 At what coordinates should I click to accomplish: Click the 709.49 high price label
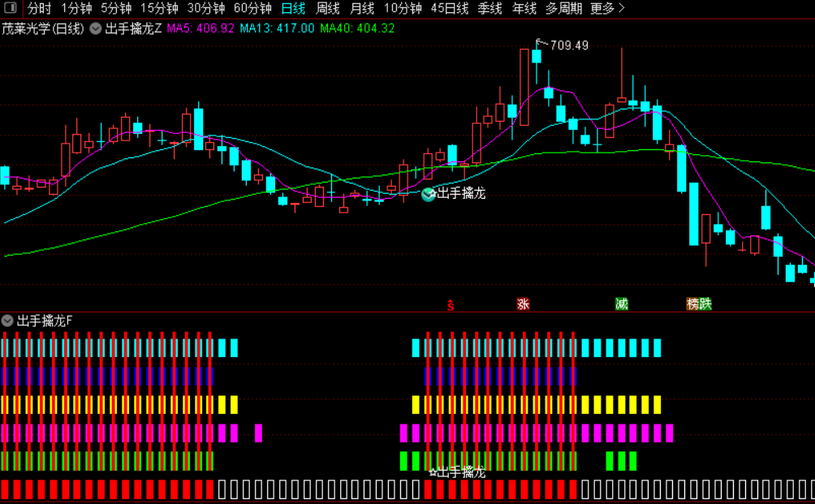[x=569, y=45]
